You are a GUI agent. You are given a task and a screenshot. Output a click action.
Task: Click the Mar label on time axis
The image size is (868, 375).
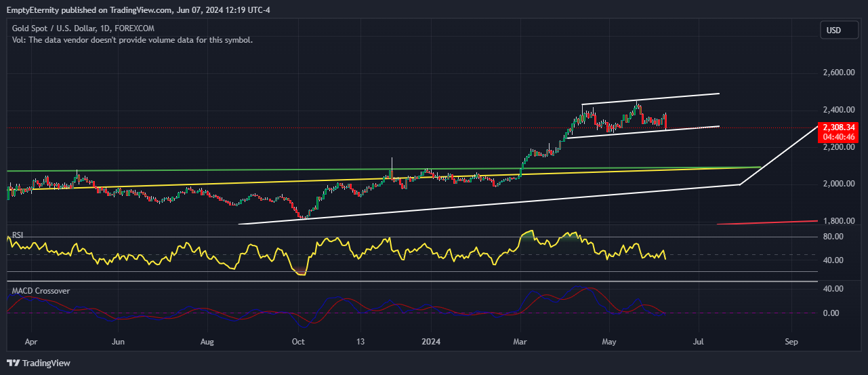(520, 342)
